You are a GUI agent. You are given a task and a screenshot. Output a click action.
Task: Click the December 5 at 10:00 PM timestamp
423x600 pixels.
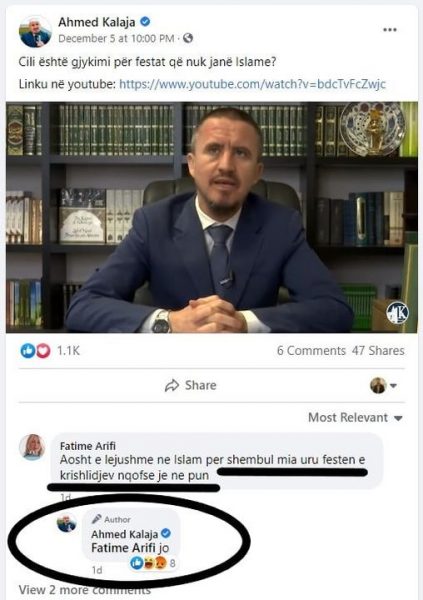(116, 39)
